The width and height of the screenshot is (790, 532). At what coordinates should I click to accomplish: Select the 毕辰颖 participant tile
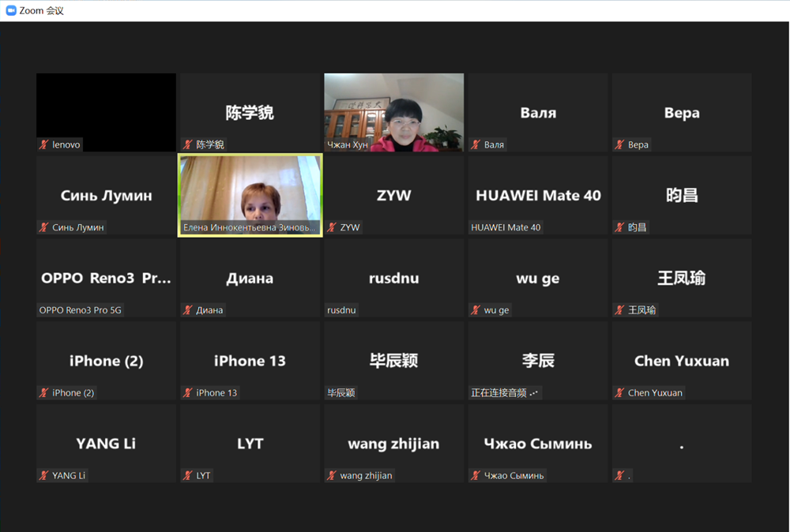(393, 361)
